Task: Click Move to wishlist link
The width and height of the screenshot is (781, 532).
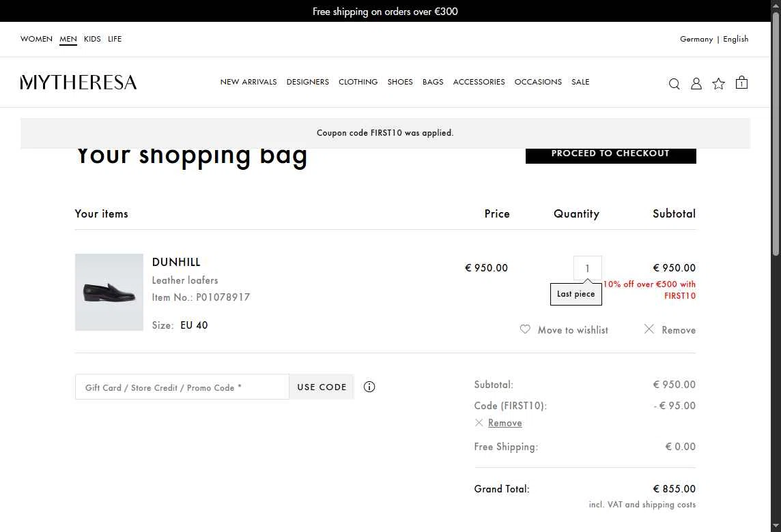Action: pyautogui.click(x=573, y=330)
